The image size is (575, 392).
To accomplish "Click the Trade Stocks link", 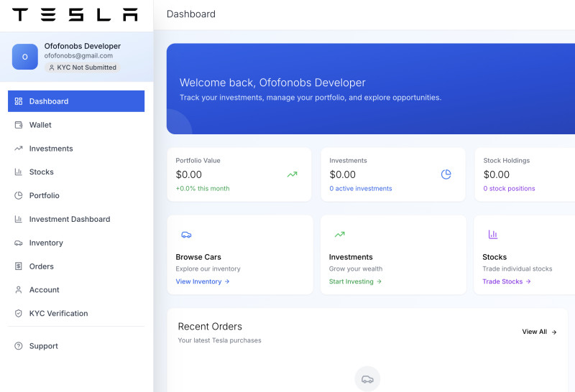I will tap(506, 281).
